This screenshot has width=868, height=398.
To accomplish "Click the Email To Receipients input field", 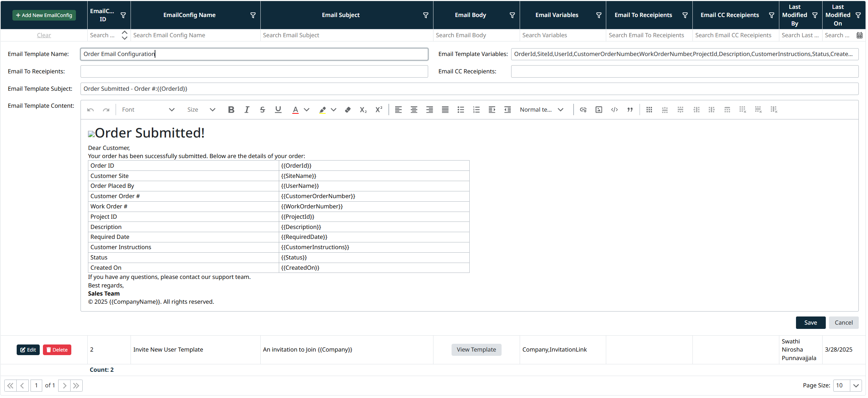I will 254,72.
